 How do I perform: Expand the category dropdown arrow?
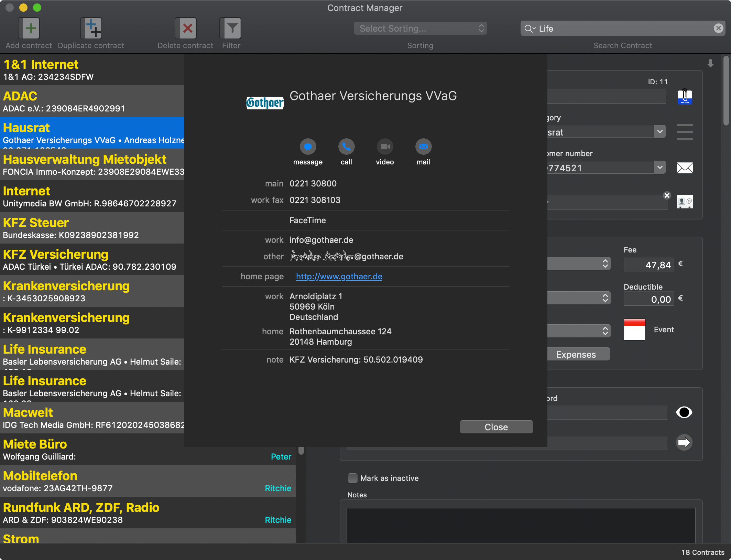pos(660,131)
